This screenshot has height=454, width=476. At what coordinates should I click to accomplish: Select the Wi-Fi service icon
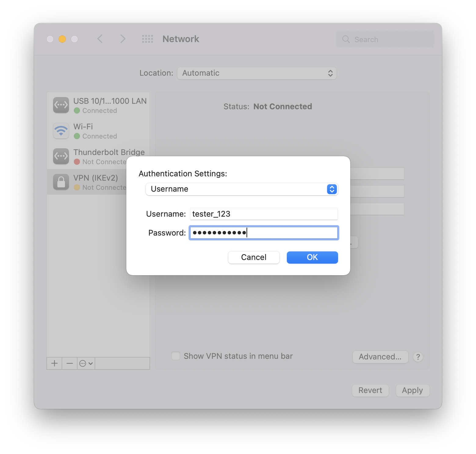coord(61,131)
